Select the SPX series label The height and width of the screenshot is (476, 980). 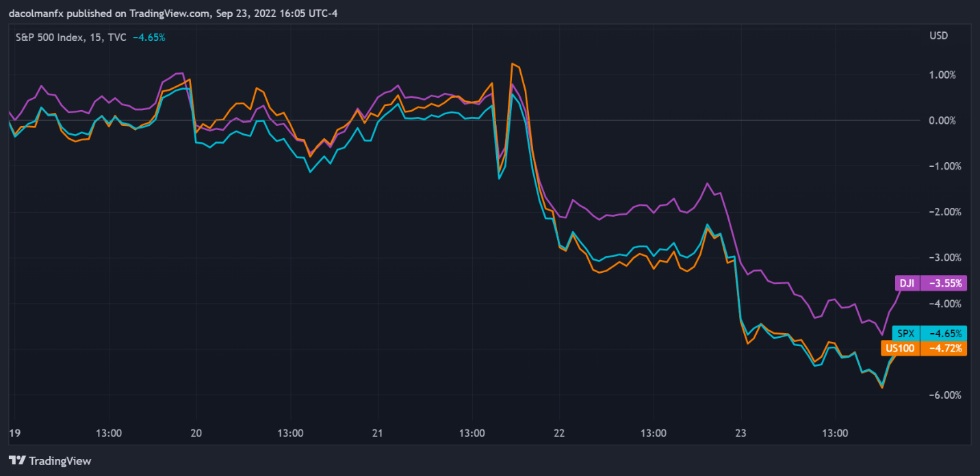(906, 334)
